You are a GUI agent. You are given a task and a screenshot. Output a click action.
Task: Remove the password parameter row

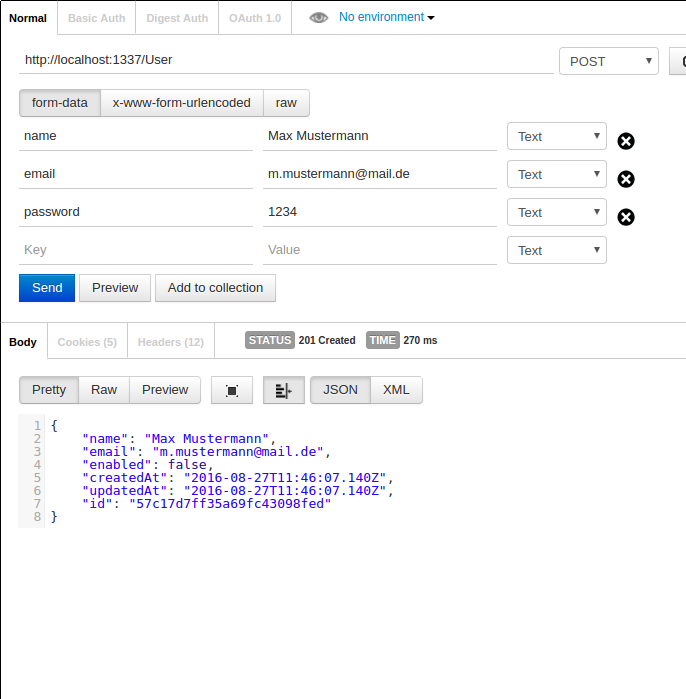pos(626,217)
